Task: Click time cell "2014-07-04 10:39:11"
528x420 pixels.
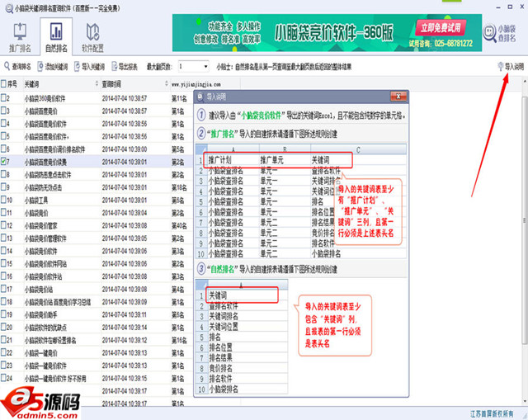Action: [x=125, y=314]
